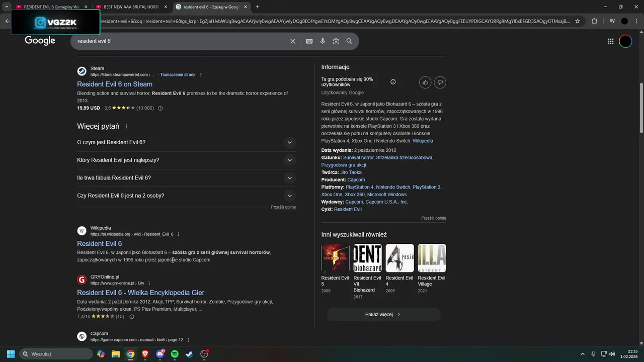The image size is (644, 362).
Task: Open more options for the Steam result
Action: point(201,75)
